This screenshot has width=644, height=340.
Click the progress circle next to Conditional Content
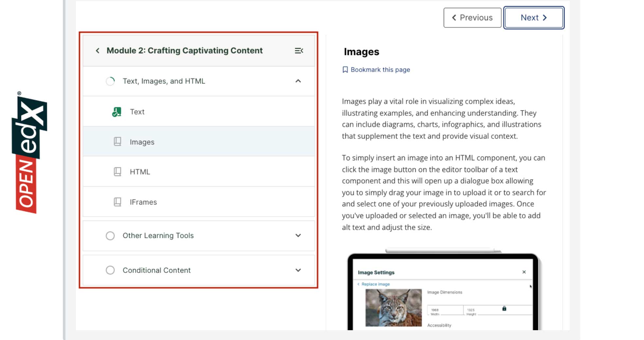tap(110, 270)
